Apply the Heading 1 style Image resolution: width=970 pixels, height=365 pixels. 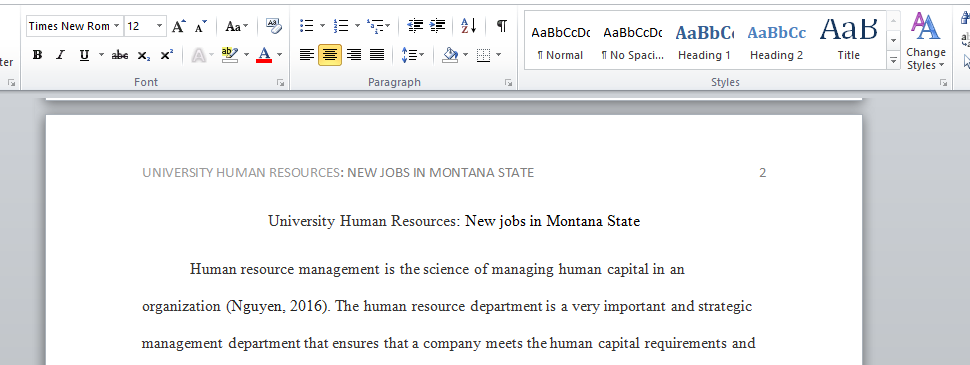[704, 41]
